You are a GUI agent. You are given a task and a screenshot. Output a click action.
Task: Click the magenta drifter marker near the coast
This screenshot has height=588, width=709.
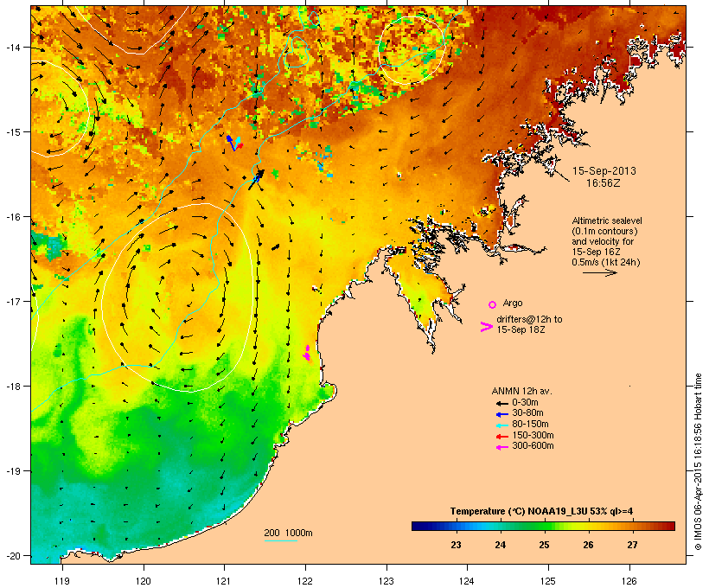pyautogui.click(x=307, y=354)
